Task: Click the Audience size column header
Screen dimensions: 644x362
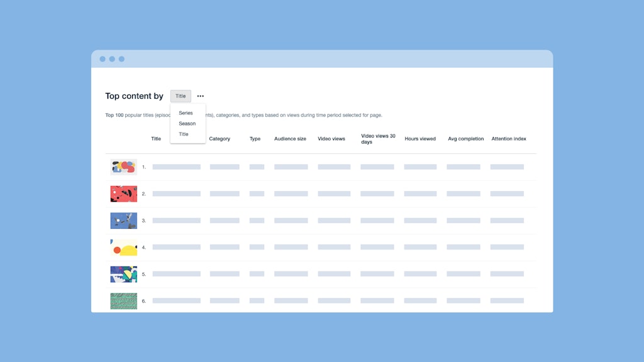Action: click(290, 139)
